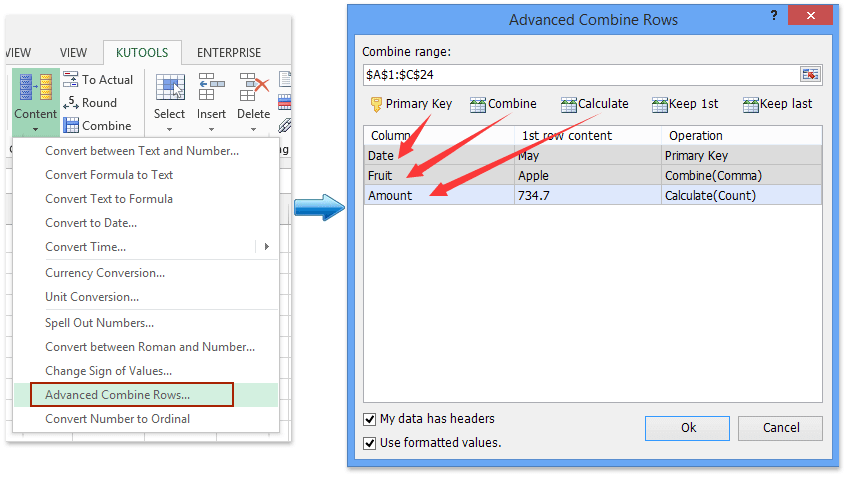The height and width of the screenshot is (477, 845).
Task: Click the Apple first row content cell
Action: (588, 175)
